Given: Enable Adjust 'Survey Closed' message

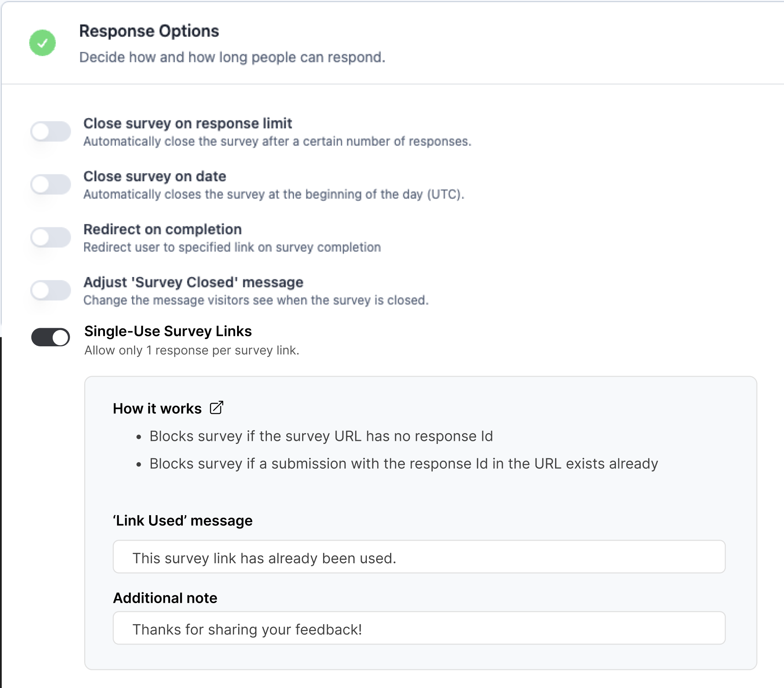Looking at the screenshot, I should [50, 291].
